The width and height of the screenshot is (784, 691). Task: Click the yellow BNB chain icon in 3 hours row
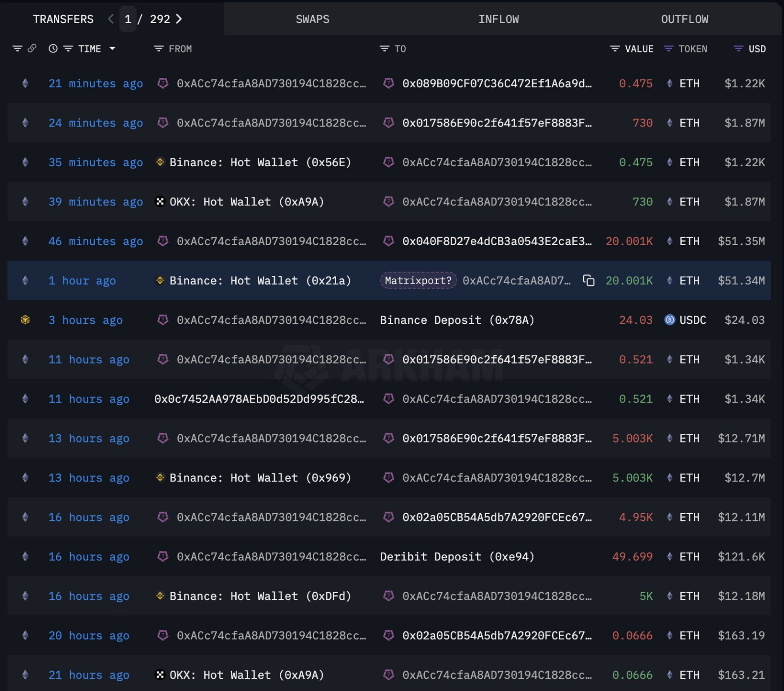click(25, 320)
